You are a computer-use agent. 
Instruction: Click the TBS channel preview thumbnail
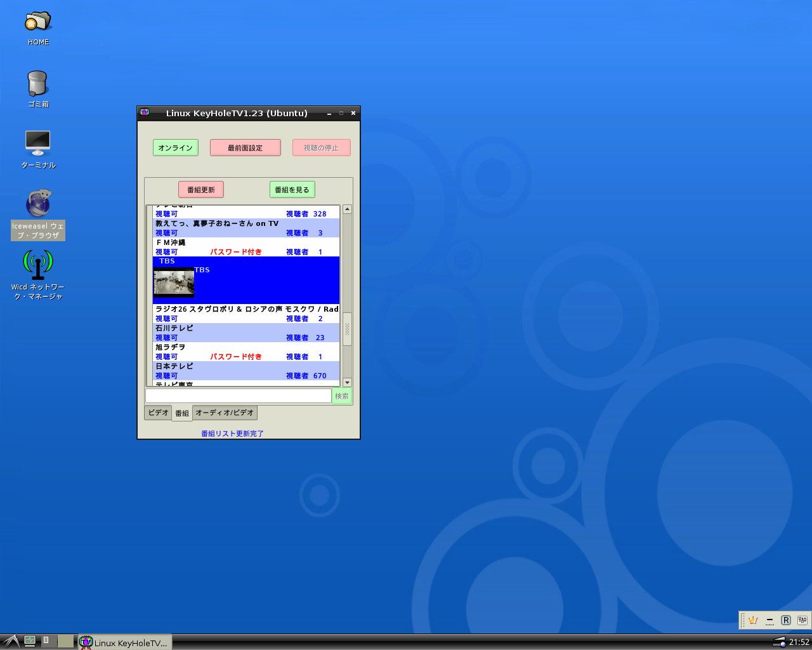click(x=174, y=282)
